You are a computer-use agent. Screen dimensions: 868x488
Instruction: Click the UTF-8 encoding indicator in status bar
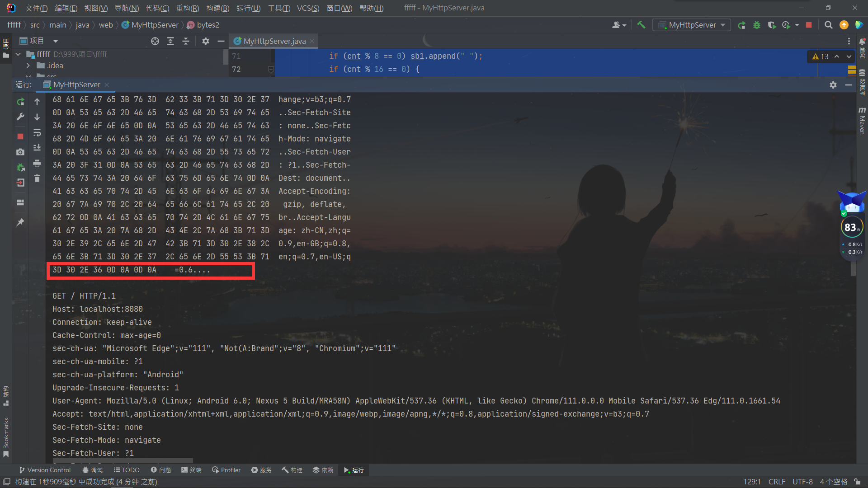802,482
